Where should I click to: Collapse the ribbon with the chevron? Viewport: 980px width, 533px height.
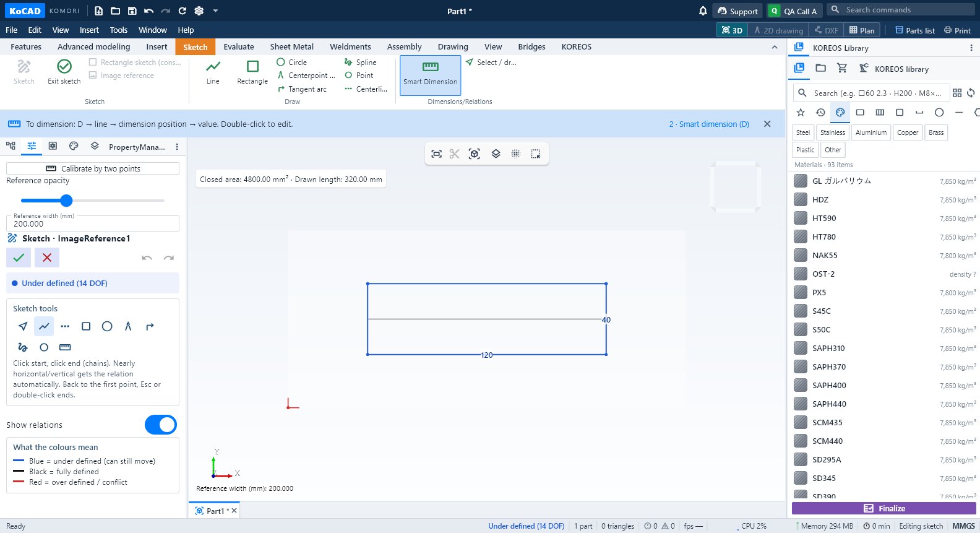(775, 47)
